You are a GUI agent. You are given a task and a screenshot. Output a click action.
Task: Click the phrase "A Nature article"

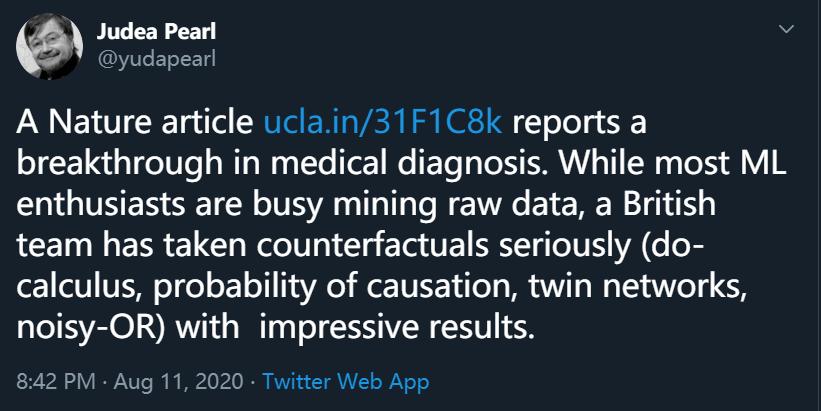(135, 122)
